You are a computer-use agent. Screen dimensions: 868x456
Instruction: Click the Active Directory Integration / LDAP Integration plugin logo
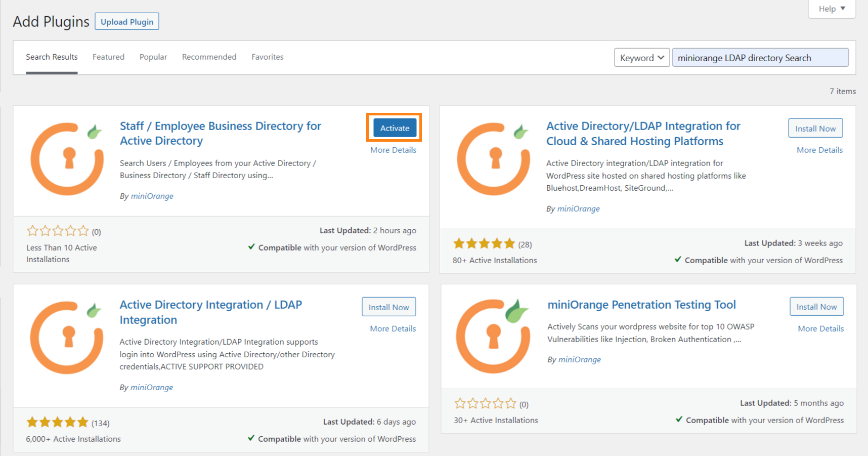67,337
